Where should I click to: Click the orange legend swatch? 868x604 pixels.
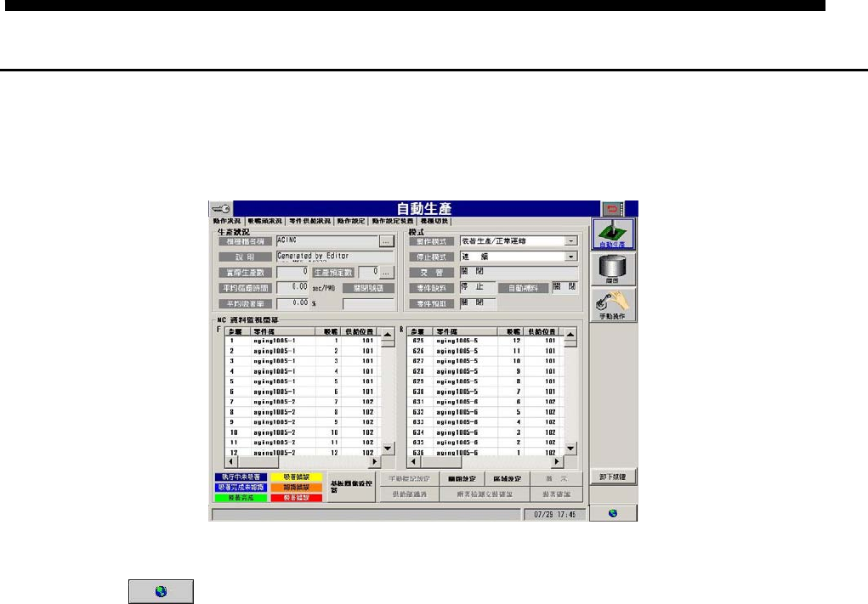click(297, 488)
